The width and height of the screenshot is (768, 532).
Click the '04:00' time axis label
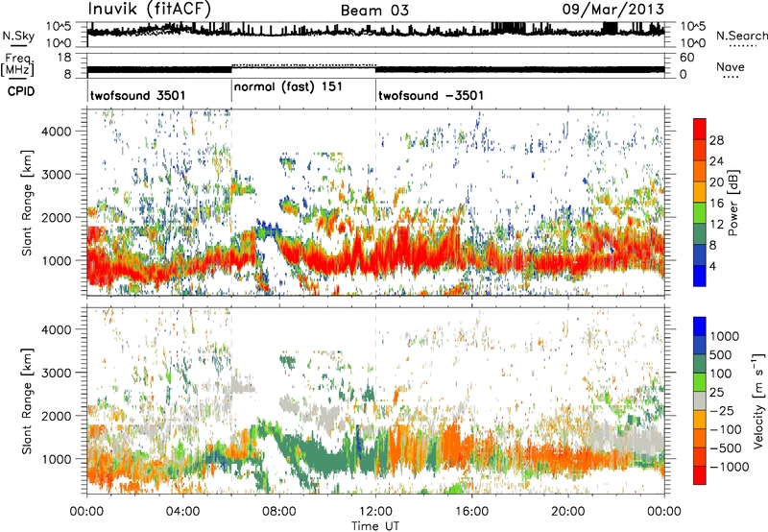[182, 512]
